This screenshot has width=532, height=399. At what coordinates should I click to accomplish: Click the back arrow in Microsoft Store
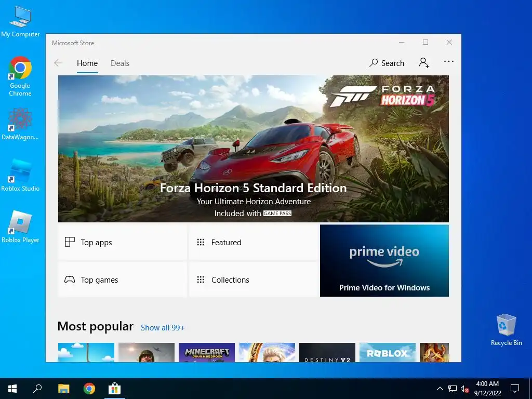pyautogui.click(x=58, y=63)
